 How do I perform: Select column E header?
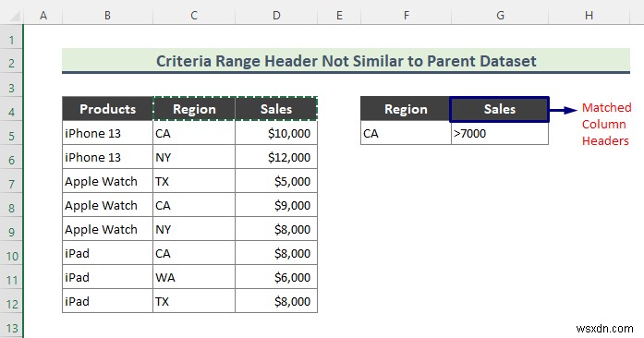pos(339,16)
